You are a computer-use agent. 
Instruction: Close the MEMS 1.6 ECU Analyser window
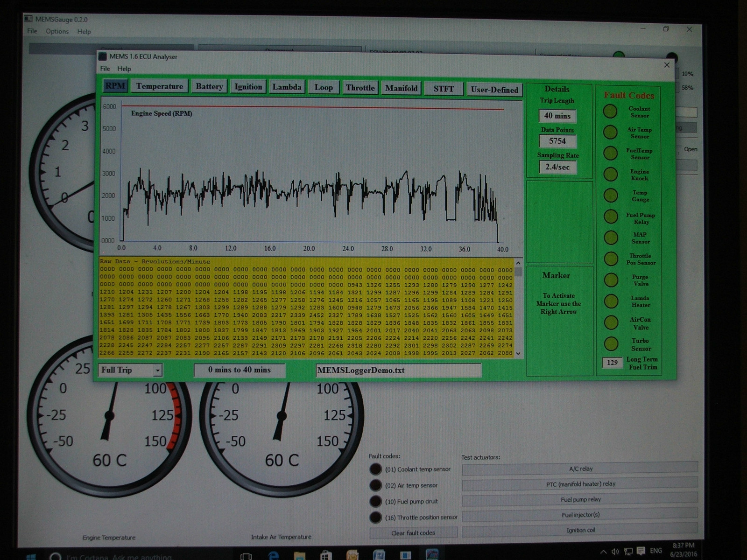coord(667,65)
